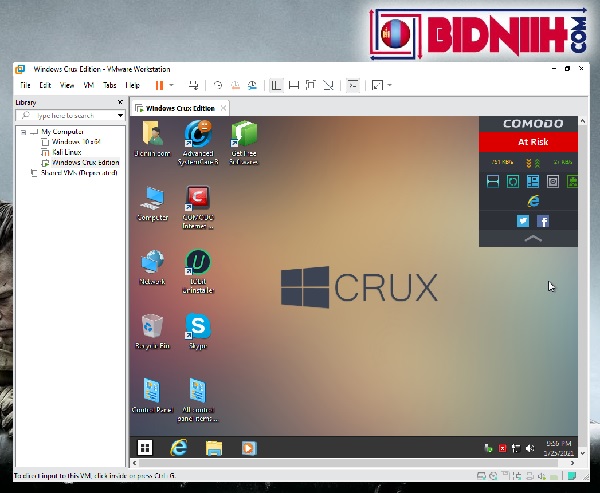Click the teal message log status bar icon
Screen dimensions: 600x493
pos(572,476)
